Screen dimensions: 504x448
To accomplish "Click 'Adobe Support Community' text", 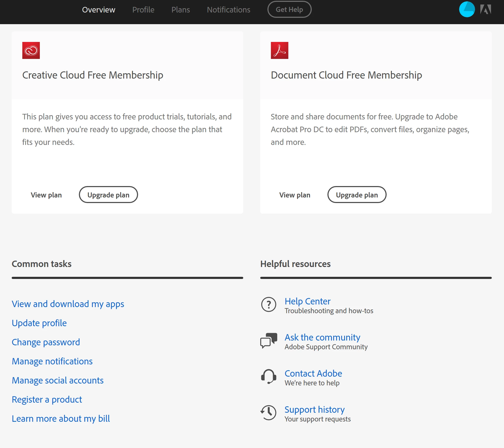I will click(326, 347).
